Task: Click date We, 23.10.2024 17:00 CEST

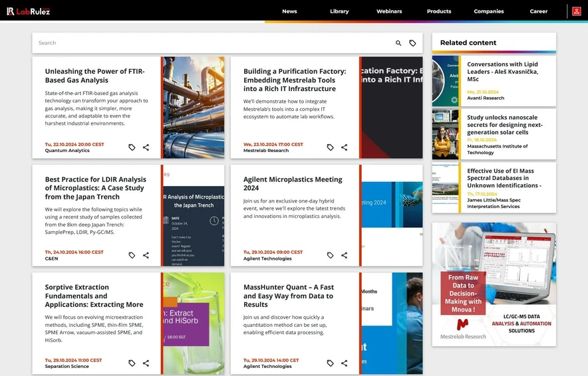Action: (273, 144)
